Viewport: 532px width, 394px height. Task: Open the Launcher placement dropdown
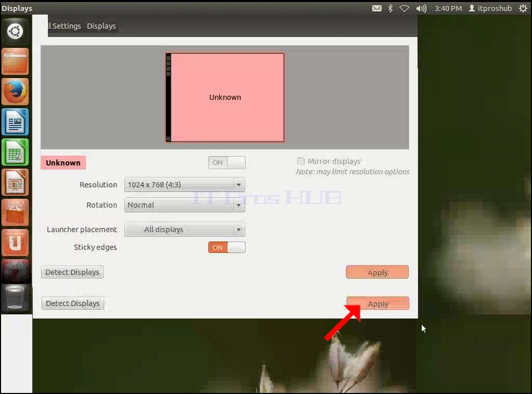tap(185, 229)
